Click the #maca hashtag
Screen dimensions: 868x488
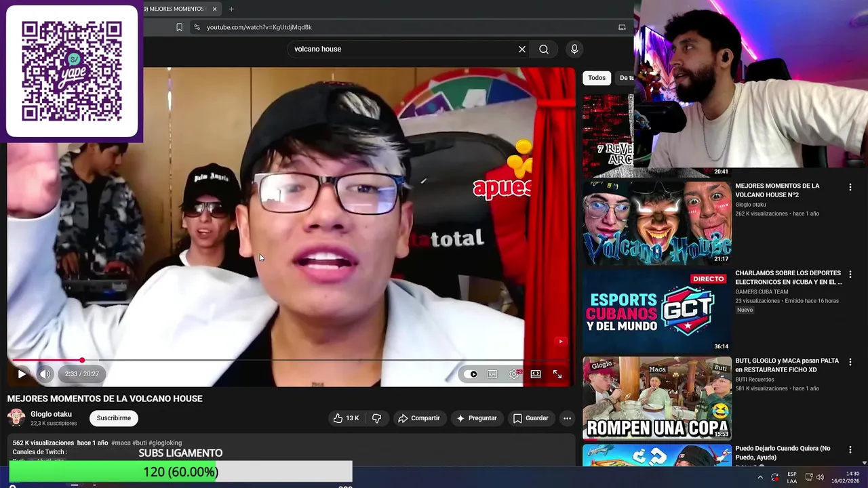pos(121,443)
